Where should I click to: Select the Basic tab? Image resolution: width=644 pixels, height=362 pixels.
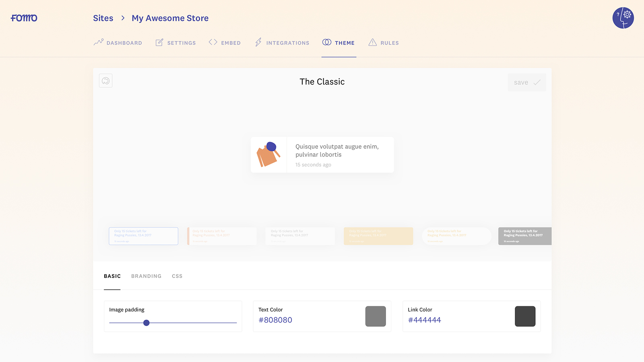[112, 276]
